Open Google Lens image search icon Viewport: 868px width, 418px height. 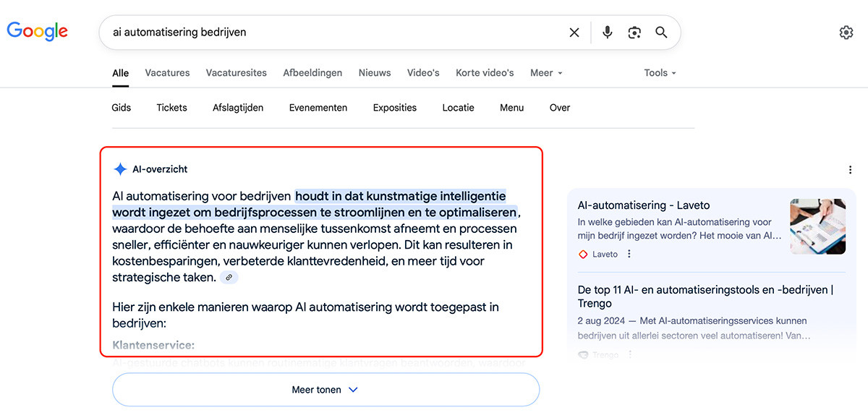click(x=634, y=33)
